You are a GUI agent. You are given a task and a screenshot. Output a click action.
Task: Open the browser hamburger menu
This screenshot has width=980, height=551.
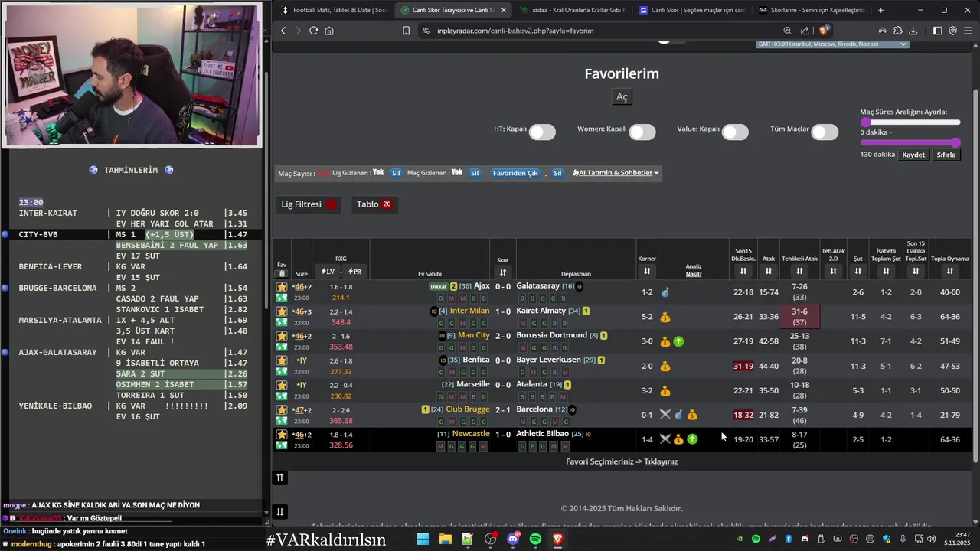coord(969,31)
